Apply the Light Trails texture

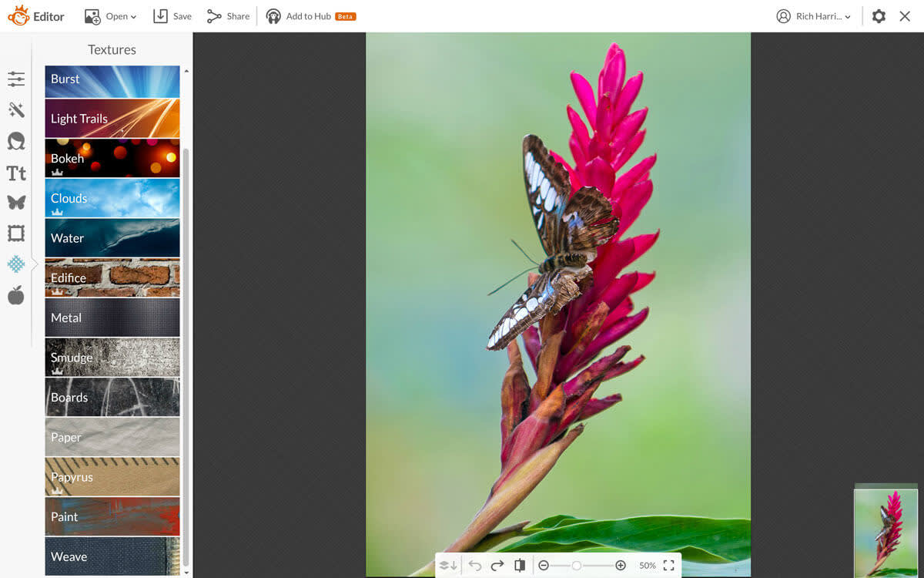click(112, 119)
